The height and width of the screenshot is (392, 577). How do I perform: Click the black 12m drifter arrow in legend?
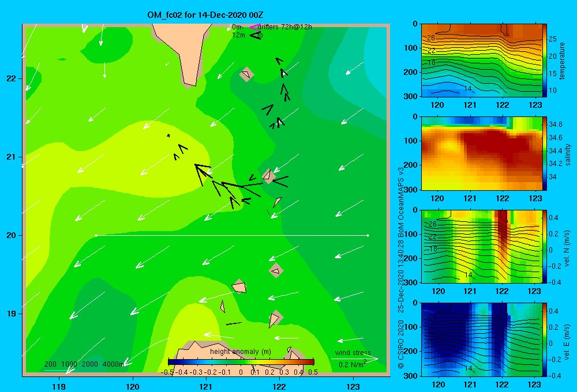[256, 35]
